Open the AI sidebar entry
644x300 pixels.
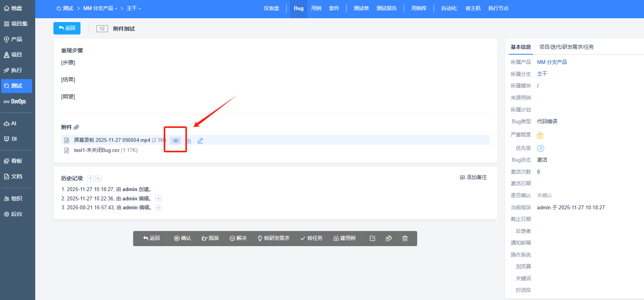(x=10, y=123)
